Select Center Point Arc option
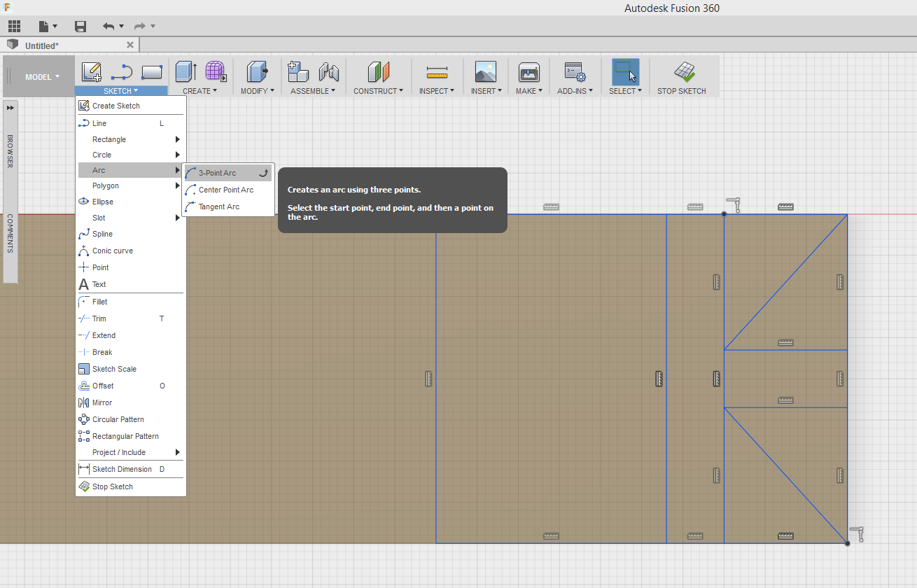Viewport: 917px width, 588px height. pos(227,190)
